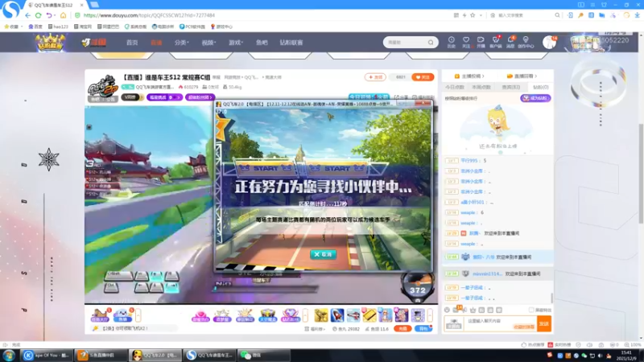
Task: Open the key password manager icon
Action: (x=580, y=15)
